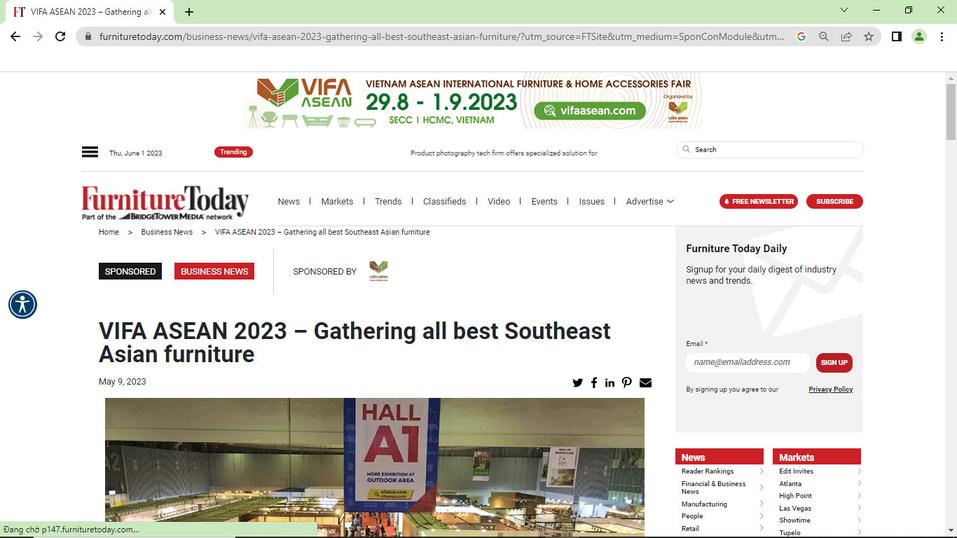Reload the current page

[x=60, y=37]
